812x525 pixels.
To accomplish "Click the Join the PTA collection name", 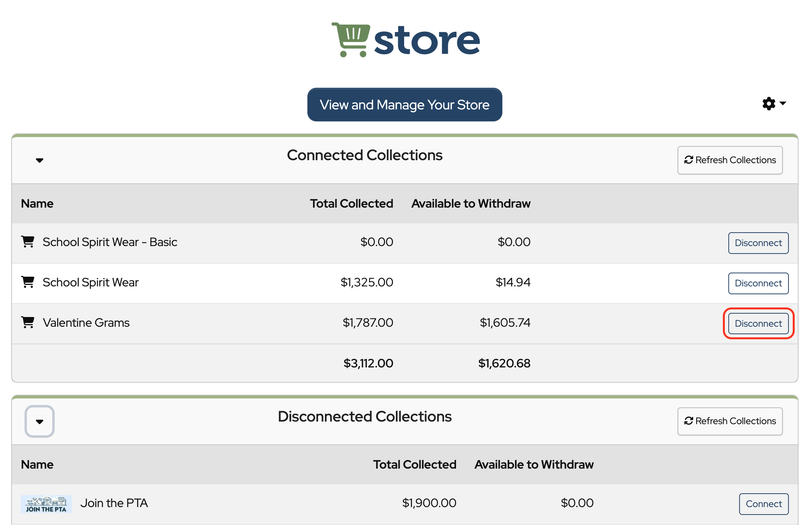I will (114, 503).
